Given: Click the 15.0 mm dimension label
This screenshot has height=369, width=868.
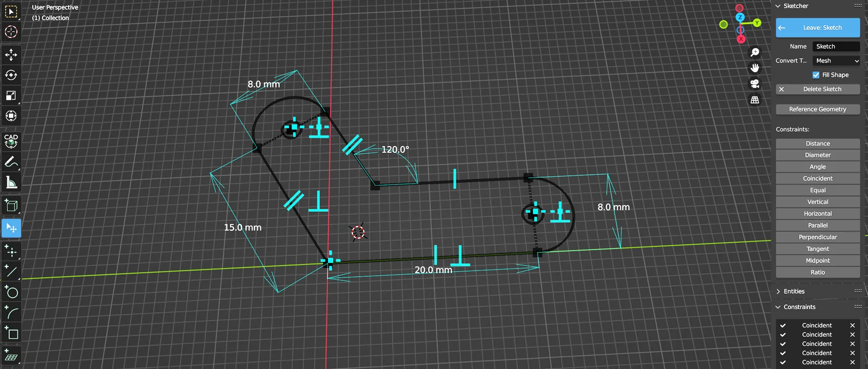Looking at the screenshot, I should pos(243,228).
